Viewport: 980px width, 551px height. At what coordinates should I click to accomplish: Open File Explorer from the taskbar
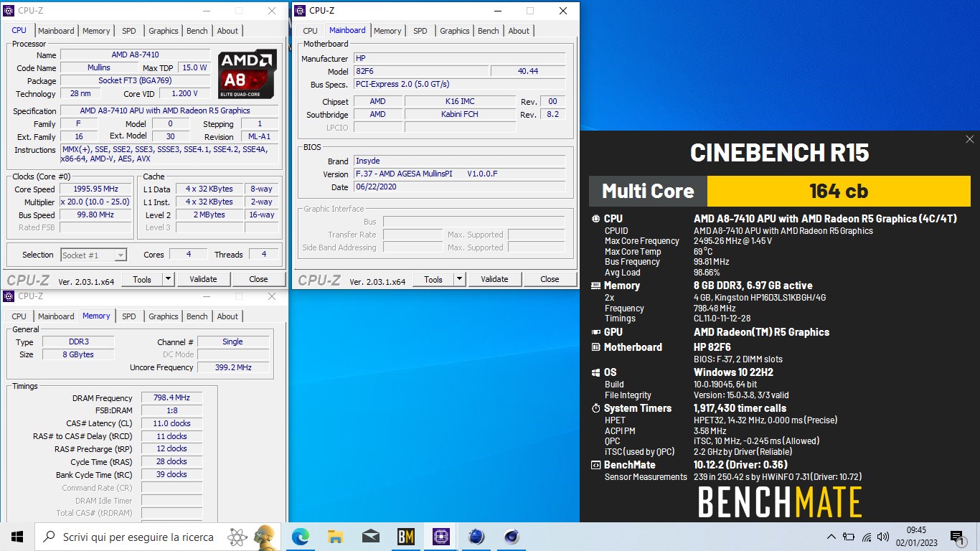point(335,537)
